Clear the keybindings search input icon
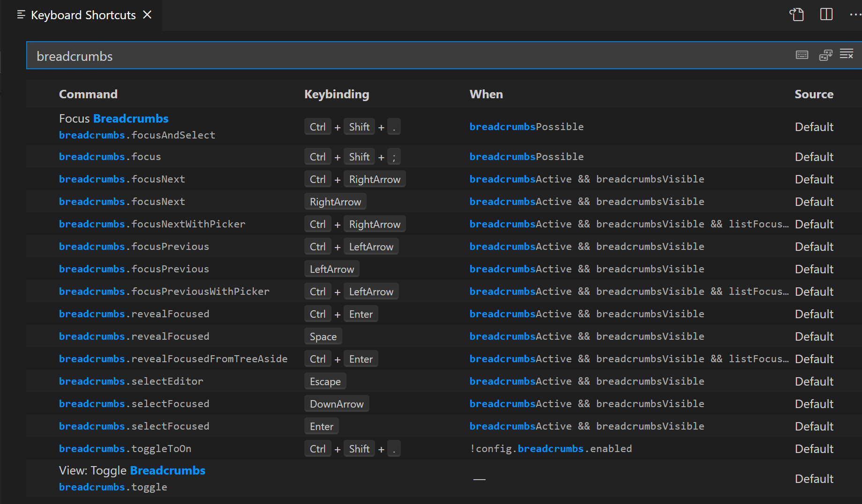The height and width of the screenshot is (504, 862). [x=847, y=55]
